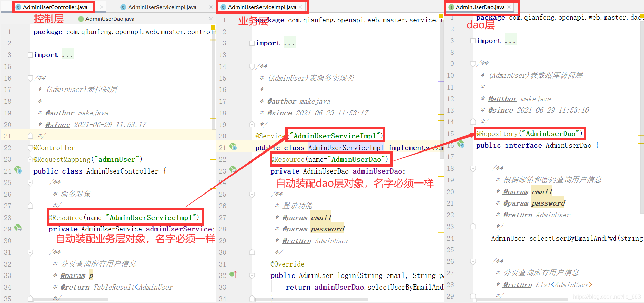Image resolution: width=644 pixels, height=303 pixels.
Task: Close the AdminUserController.java tab
Action: coord(102,7)
